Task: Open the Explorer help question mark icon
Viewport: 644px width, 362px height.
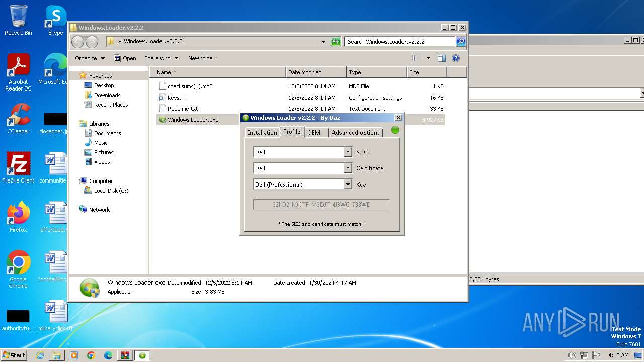Action: (x=456, y=58)
